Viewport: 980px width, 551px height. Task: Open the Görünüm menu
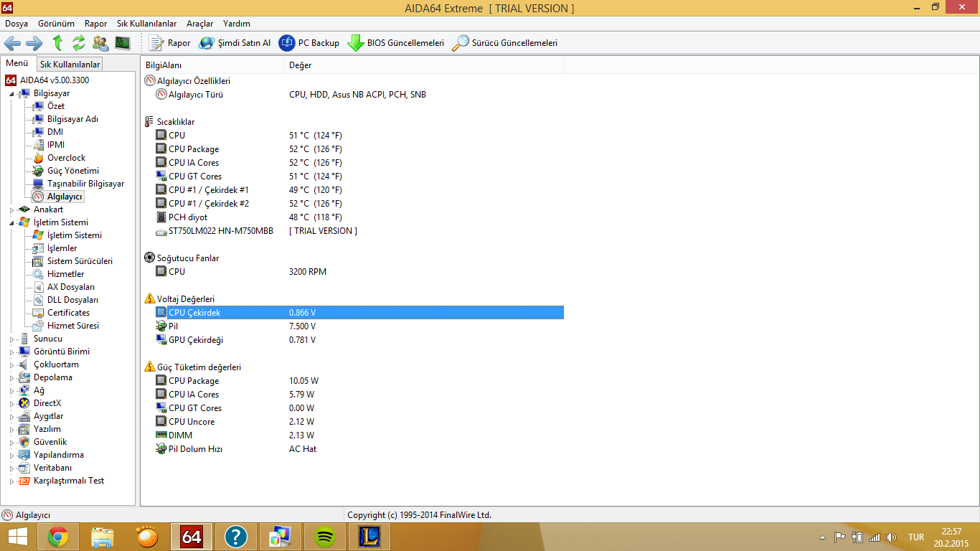click(57, 24)
